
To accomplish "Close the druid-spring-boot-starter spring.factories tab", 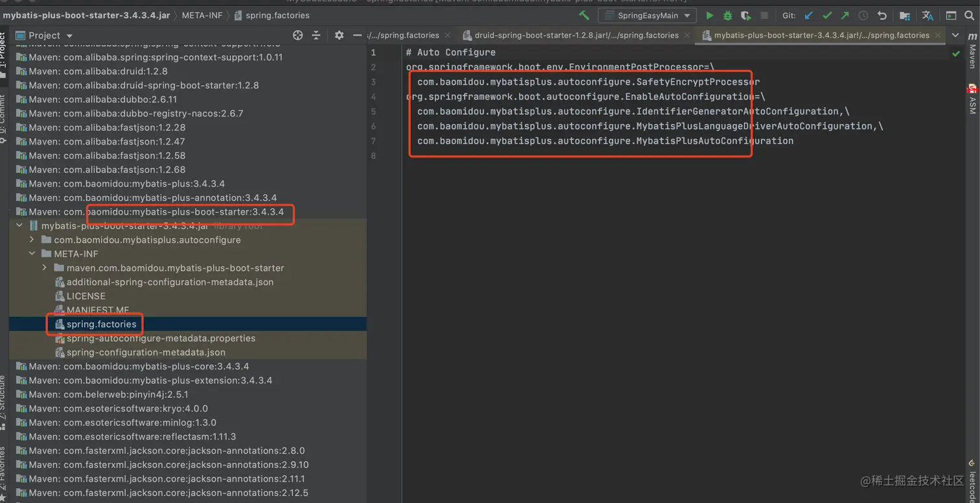I will (687, 36).
